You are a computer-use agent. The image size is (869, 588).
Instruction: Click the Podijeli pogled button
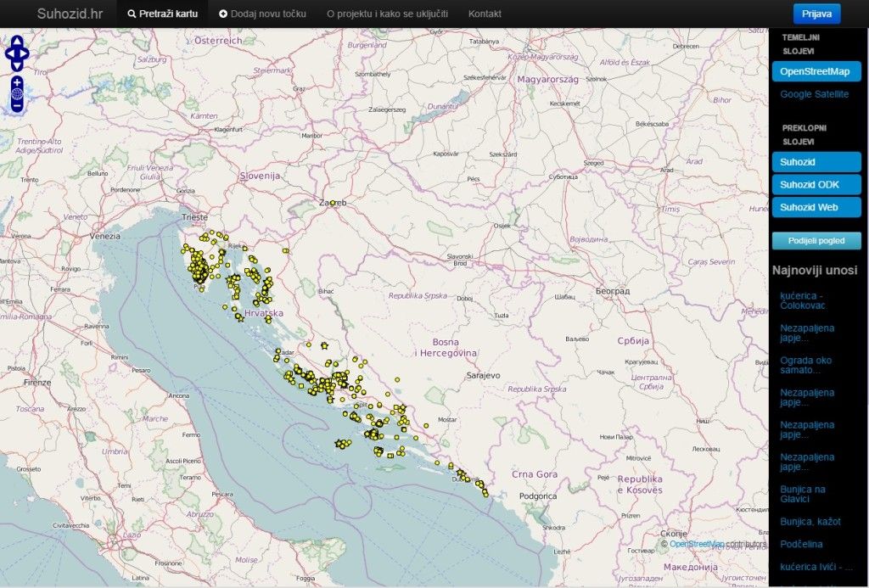click(816, 240)
